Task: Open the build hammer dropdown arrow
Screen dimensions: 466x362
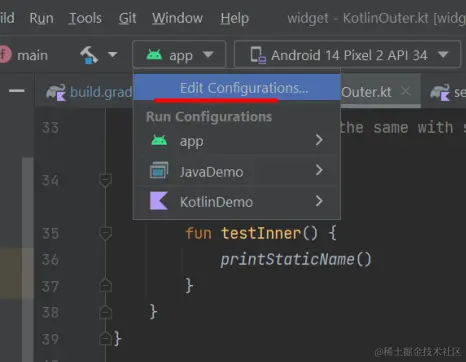Action: tap(113, 54)
